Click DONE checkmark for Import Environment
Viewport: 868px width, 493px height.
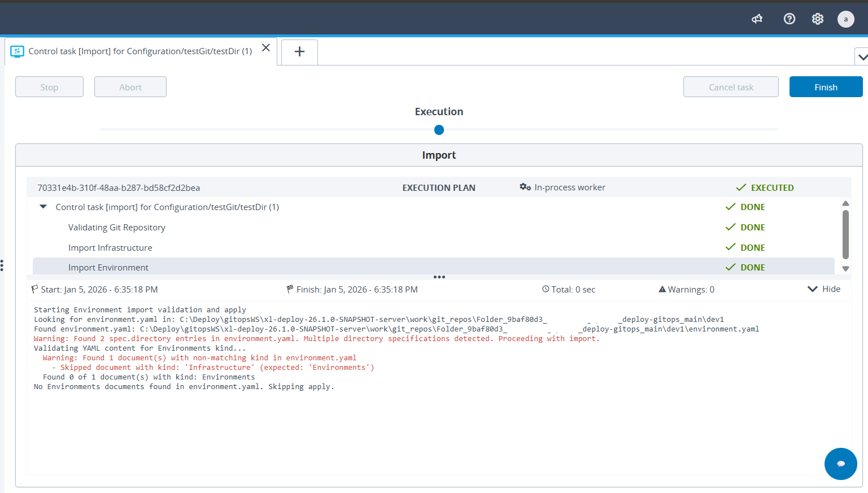730,267
